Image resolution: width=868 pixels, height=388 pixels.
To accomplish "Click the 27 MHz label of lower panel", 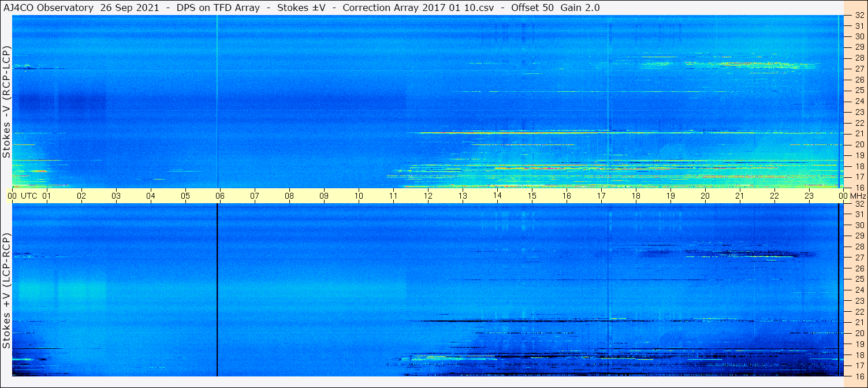I will click(x=859, y=258).
